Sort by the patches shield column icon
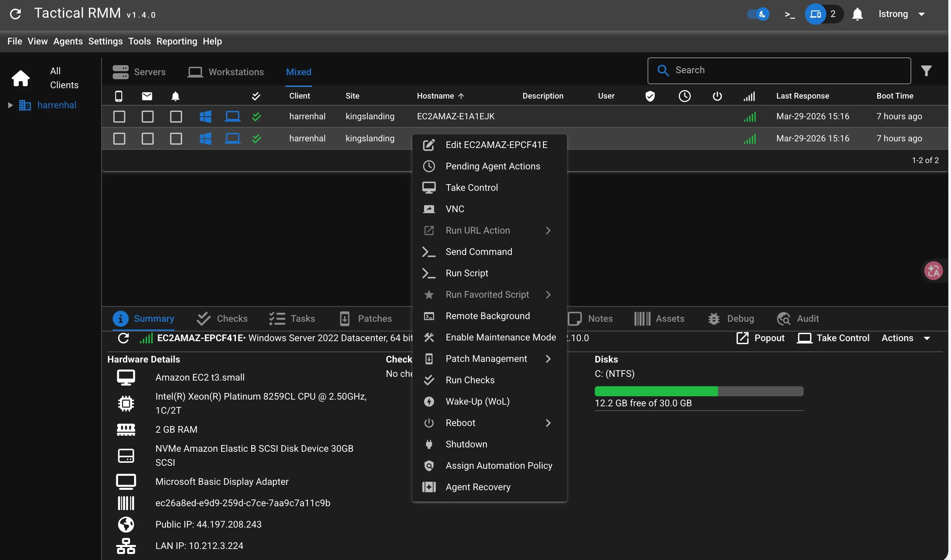 tap(650, 96)
